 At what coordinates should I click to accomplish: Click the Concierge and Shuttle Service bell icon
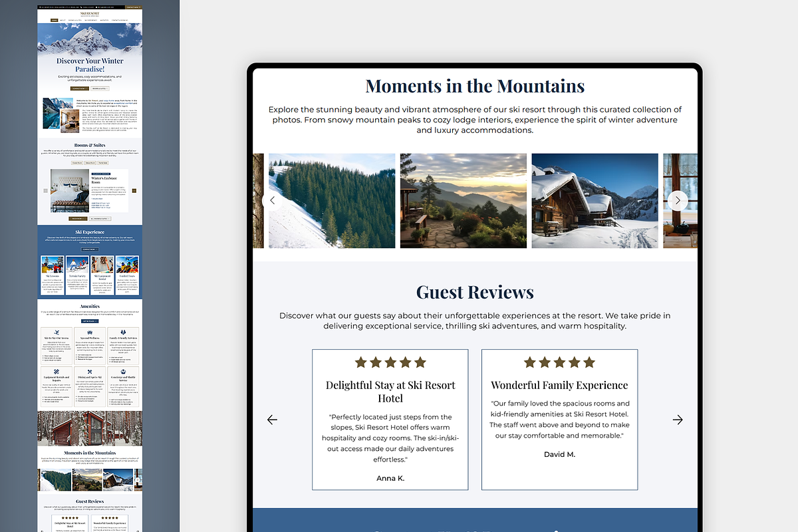pos(123,371)
